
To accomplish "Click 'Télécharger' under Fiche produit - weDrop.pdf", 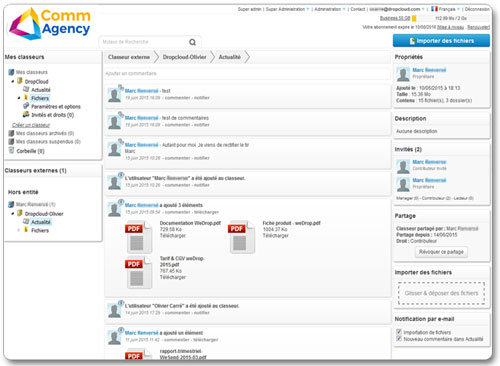I will [x=275, y=236].
